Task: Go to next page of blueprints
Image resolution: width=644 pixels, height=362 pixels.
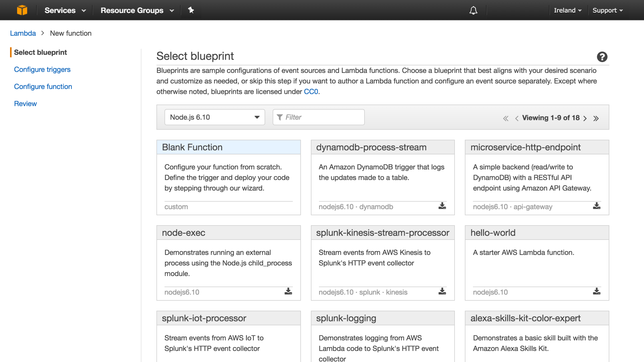Action: pos(585,118)
